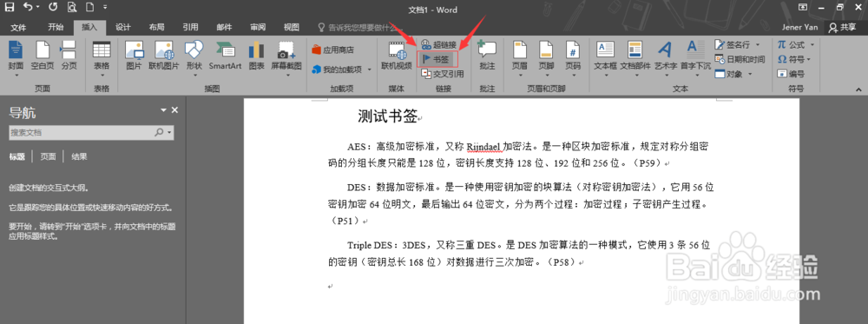Insert a cover page (封面)
This screenshot has width=868, height=324.
(x=16, y=57)
